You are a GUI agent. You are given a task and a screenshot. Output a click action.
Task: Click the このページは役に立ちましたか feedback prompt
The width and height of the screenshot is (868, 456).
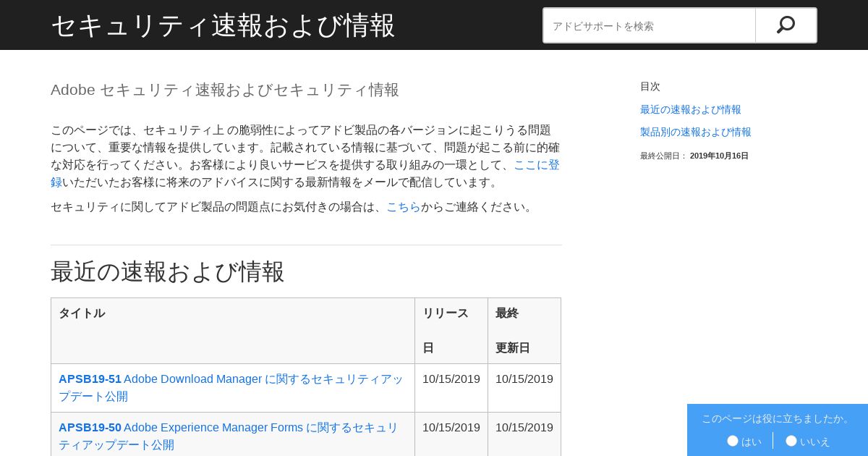coord(778,418)
